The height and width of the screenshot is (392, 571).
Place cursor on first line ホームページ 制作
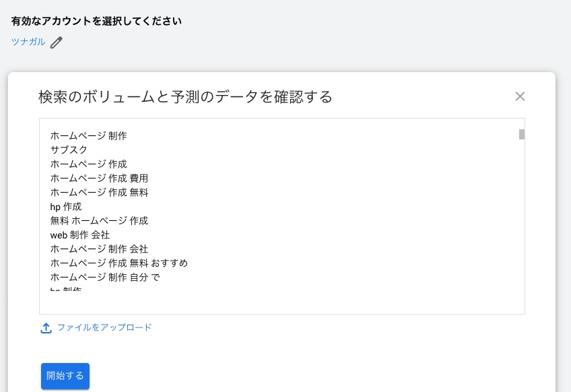(x=88, y=135)
